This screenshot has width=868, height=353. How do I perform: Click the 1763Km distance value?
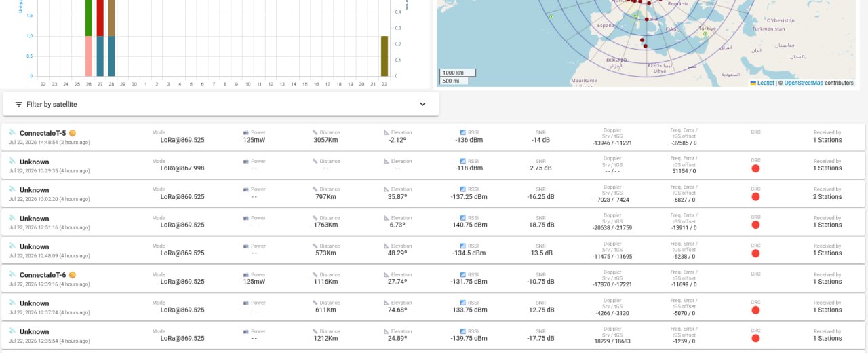325,225
